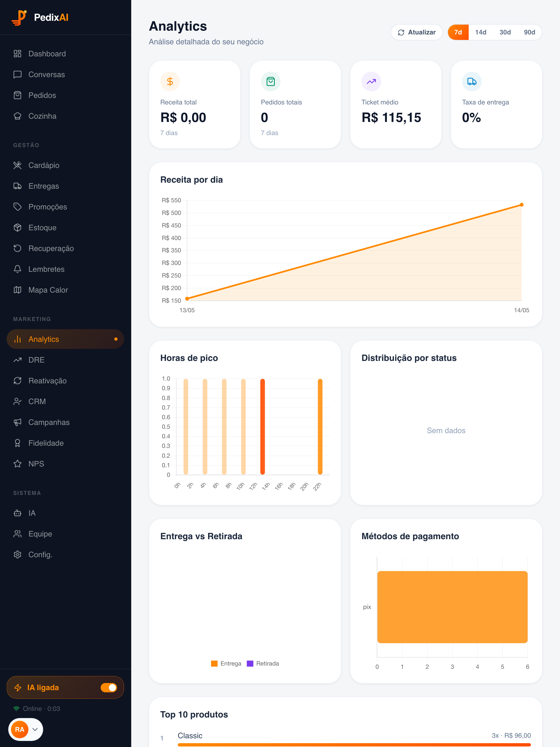This screenshot has height=747, width=560.
Task: Click the Pedidos totais bag icon
Action: [x=270, y=81]
